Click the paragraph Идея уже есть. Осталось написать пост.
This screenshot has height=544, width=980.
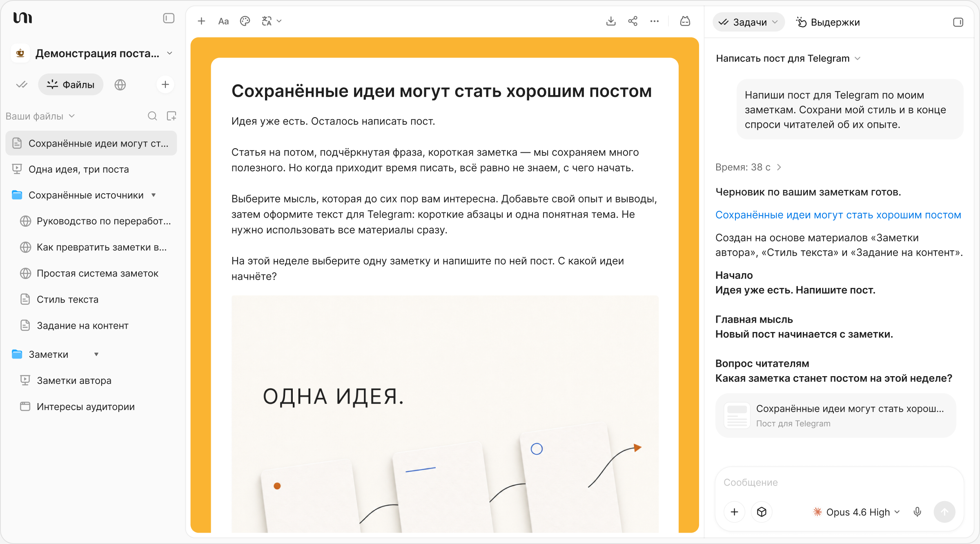pyautogui.click(x=333, y=121)
